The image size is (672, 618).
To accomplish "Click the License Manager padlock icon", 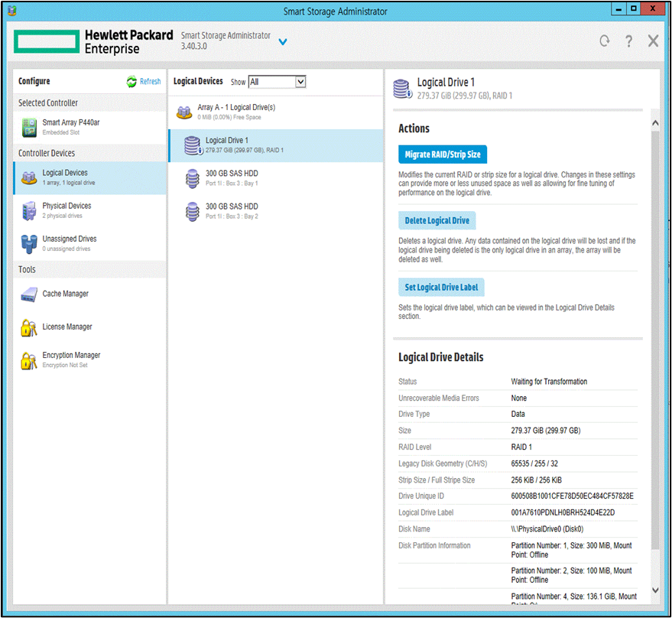I will tap(29, 328).
